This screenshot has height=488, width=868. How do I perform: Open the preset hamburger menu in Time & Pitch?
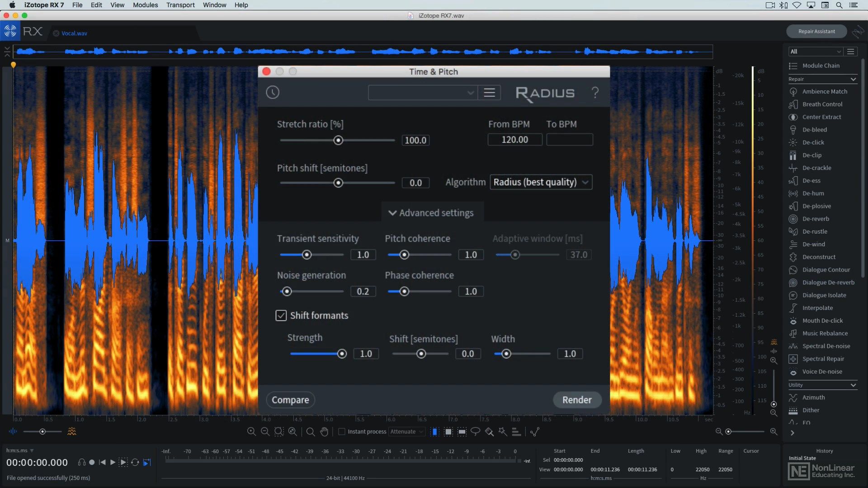pyautogui.click(x=489, y=93)
